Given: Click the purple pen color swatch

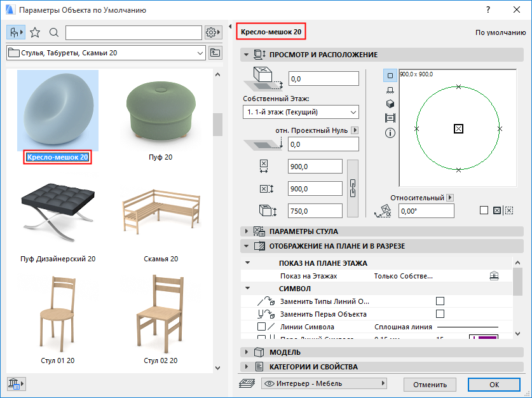Looking at the screenshot, I should tap(484, 337).
